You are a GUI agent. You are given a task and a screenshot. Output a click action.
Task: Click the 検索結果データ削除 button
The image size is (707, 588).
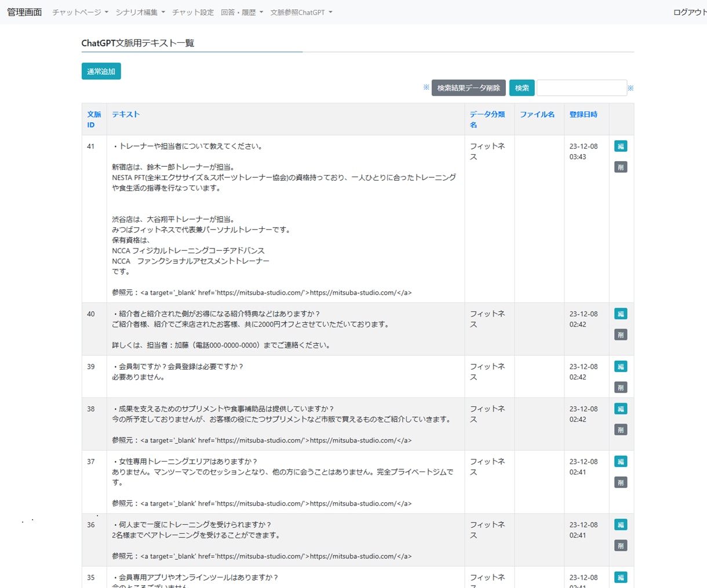[x=469, y=88]
